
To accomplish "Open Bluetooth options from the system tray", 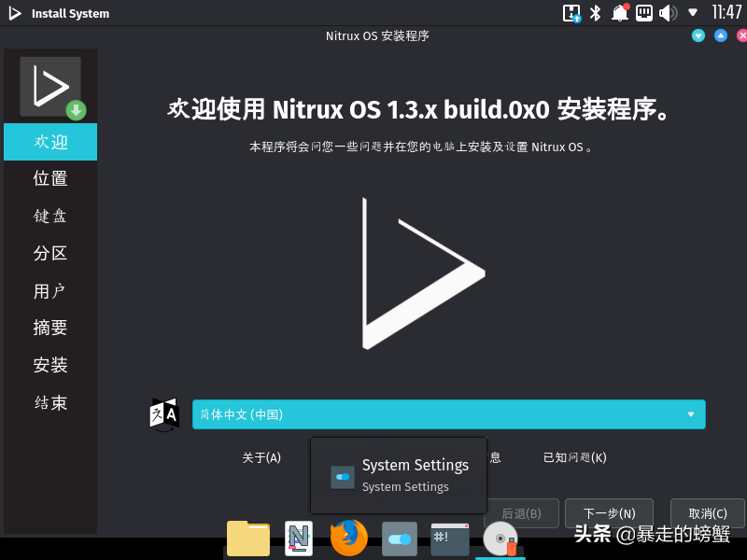I will (x=594, y=13).
